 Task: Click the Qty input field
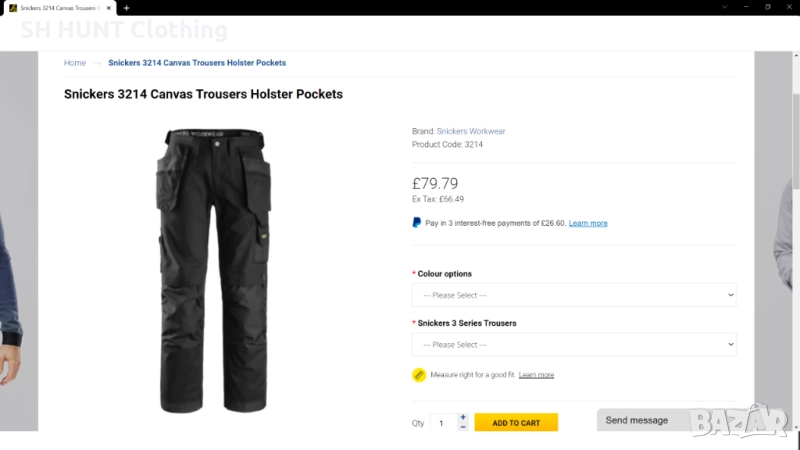point(443,423)
